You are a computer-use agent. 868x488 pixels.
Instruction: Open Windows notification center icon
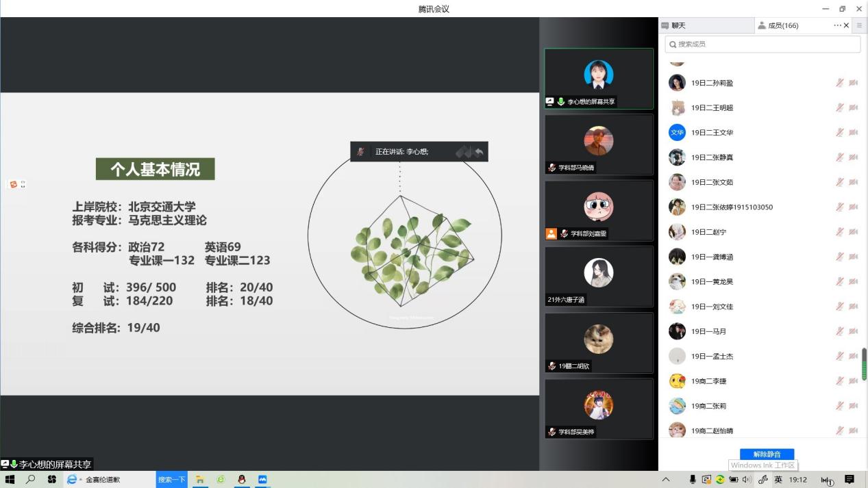click(x=850, y=480)
